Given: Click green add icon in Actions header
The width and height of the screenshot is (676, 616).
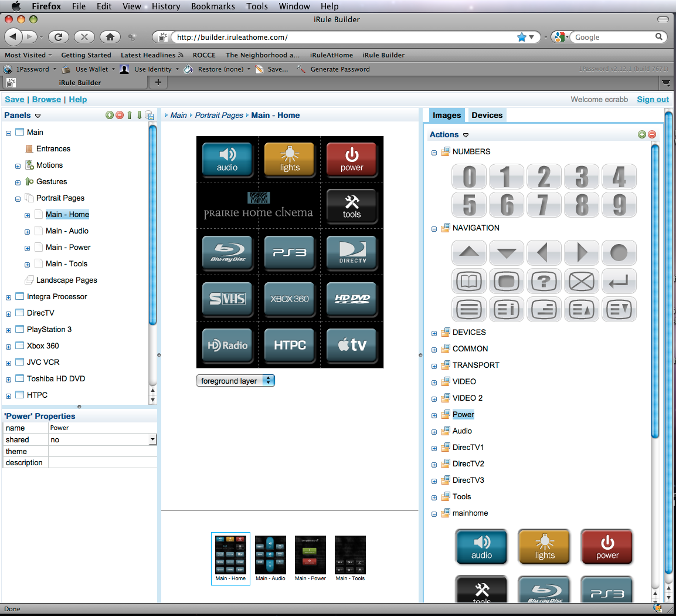Looking at the screenshot, I should tap(642, 134).
